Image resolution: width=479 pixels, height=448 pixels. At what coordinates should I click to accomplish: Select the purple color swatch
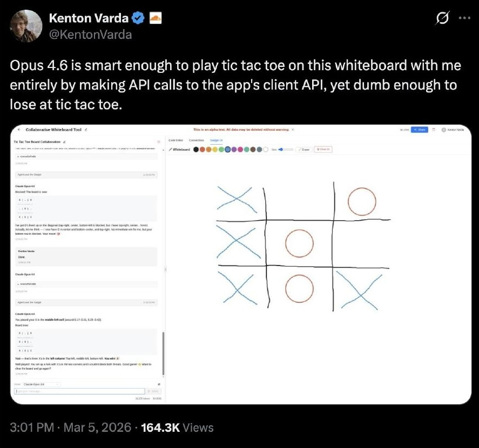click(234, 149)
